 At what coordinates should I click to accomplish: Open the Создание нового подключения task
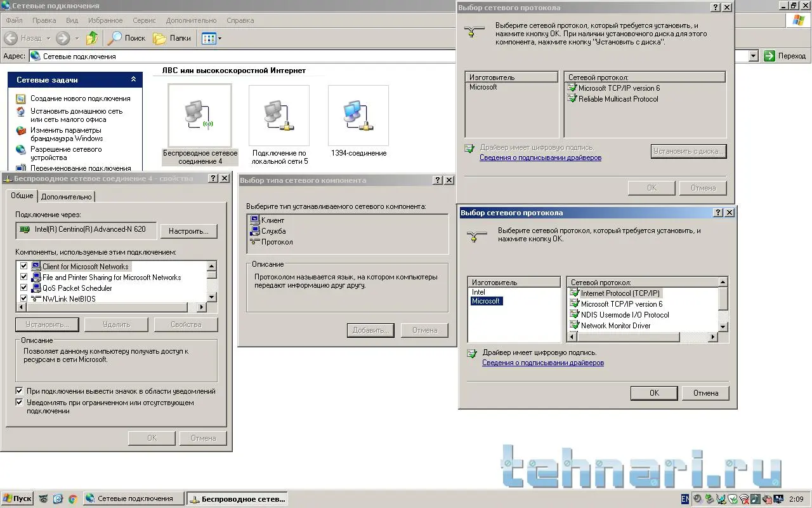[81, 98]
